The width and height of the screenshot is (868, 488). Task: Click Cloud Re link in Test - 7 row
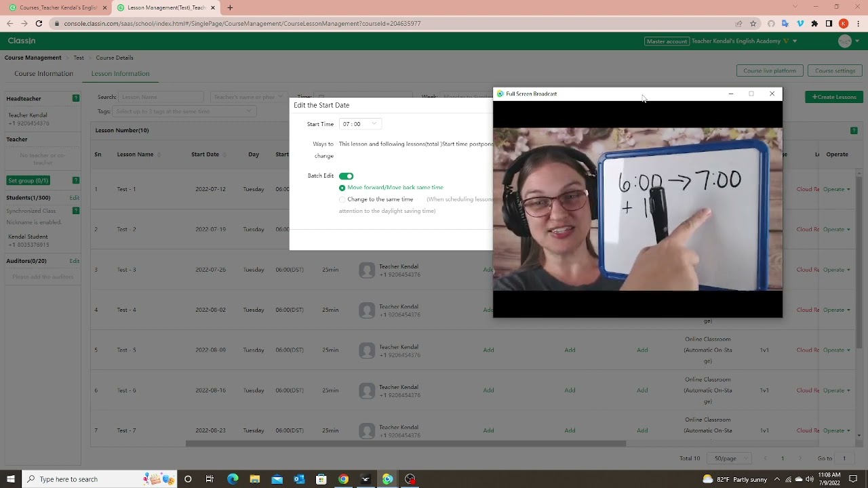tap(808, 430)
